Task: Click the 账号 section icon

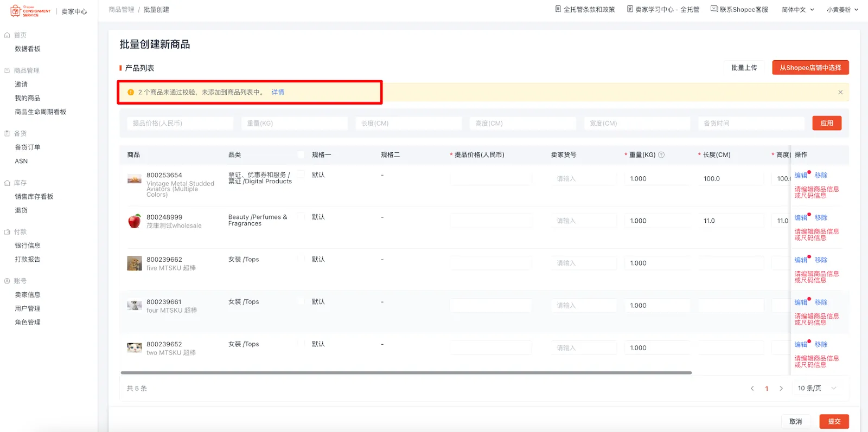Action: 7,281
